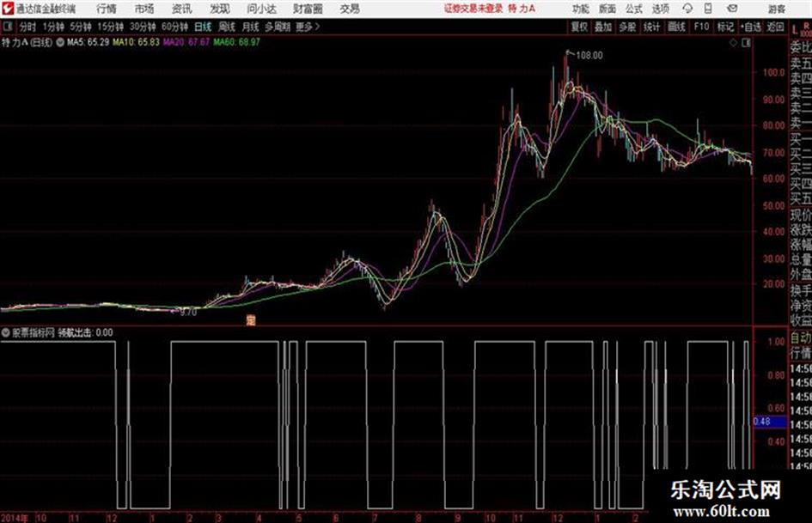Open the 交易 menu
The width and height of the screenshot is (812, 523).
click(x=350, y=9)
